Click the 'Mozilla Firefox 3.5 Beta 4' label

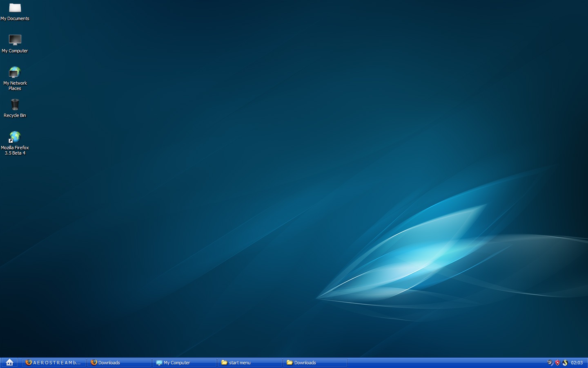(15, 150)
